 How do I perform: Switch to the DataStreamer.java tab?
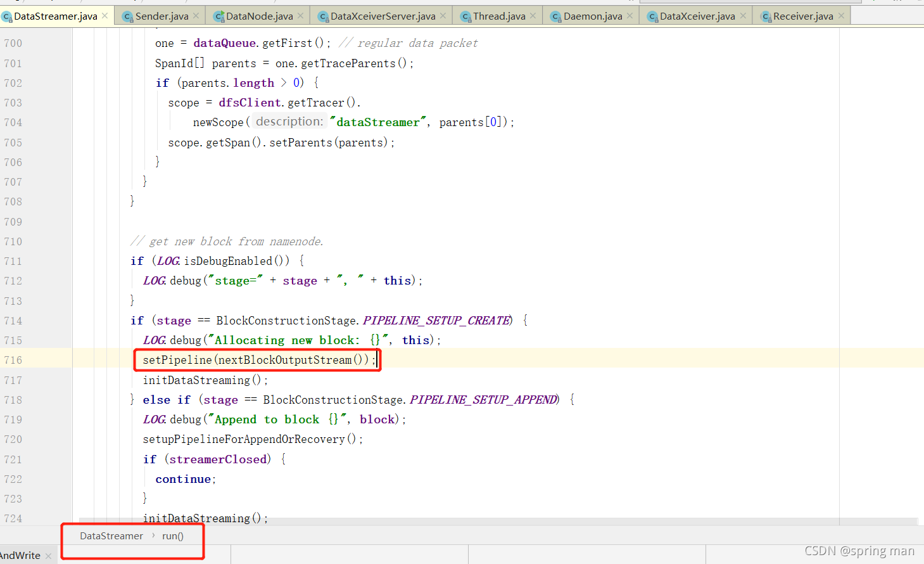(x=56, y=16)
